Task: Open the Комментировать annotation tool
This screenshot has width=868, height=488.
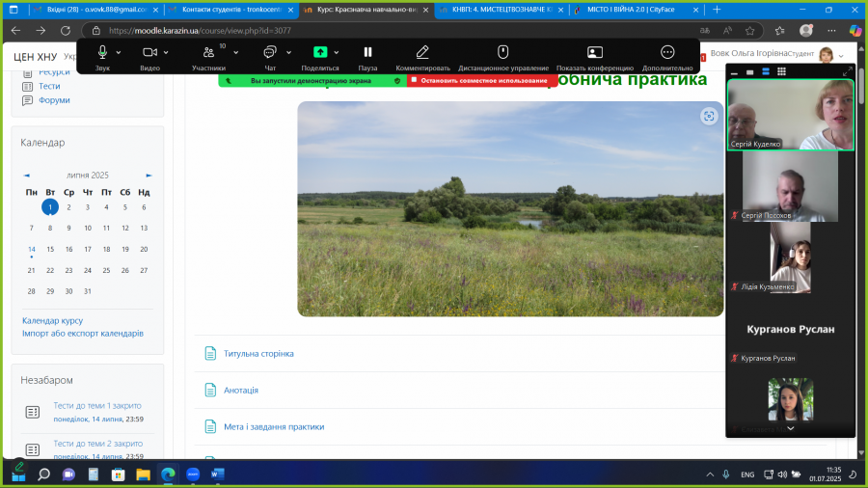Action: coord(422,58)
